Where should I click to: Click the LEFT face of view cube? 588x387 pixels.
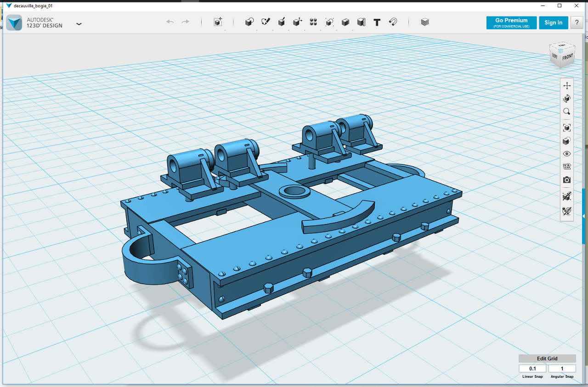point(555,56)
